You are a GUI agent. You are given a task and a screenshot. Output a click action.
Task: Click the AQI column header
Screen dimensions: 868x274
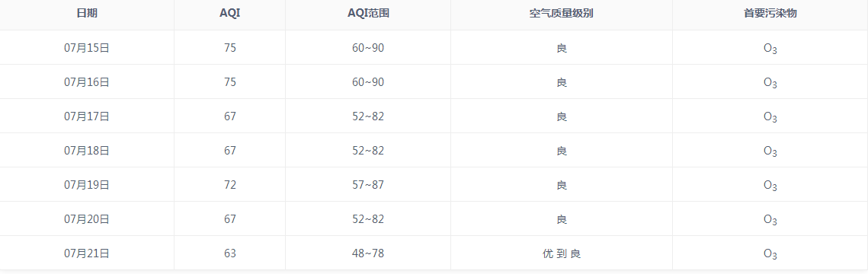click(229, 13)
